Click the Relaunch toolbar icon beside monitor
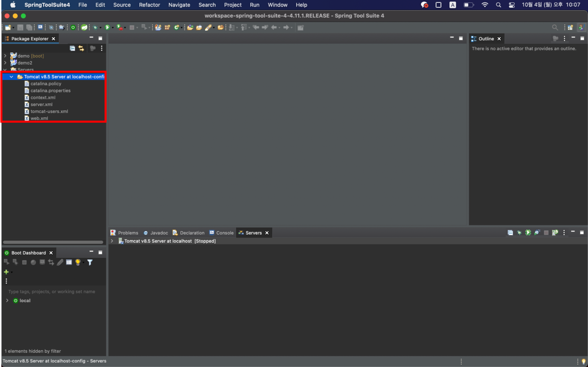This screenshot has width=588, height=367. tap(51, 28)
